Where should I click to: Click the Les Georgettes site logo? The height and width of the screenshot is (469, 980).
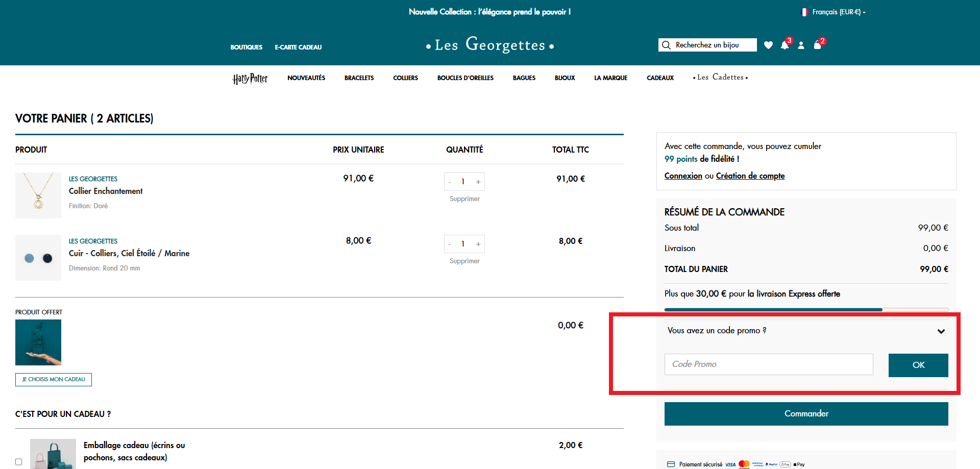[490, 45]
